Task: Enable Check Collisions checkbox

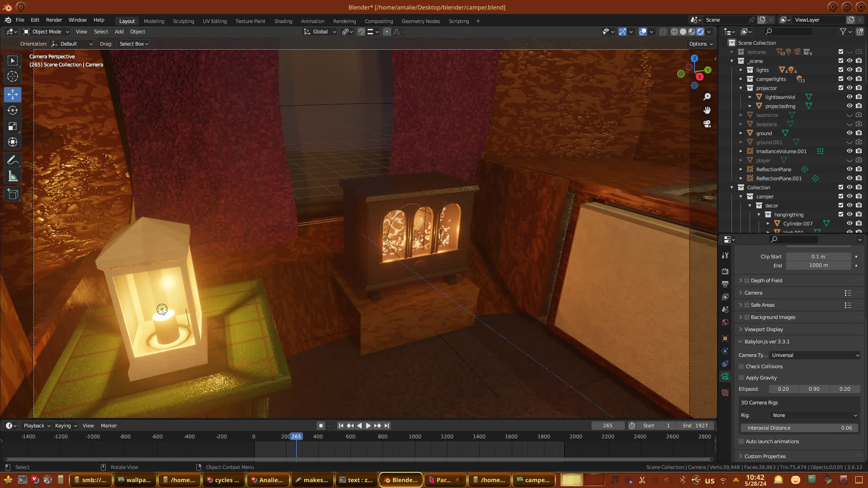Action: pyautogui.click(x=741, y=366)
